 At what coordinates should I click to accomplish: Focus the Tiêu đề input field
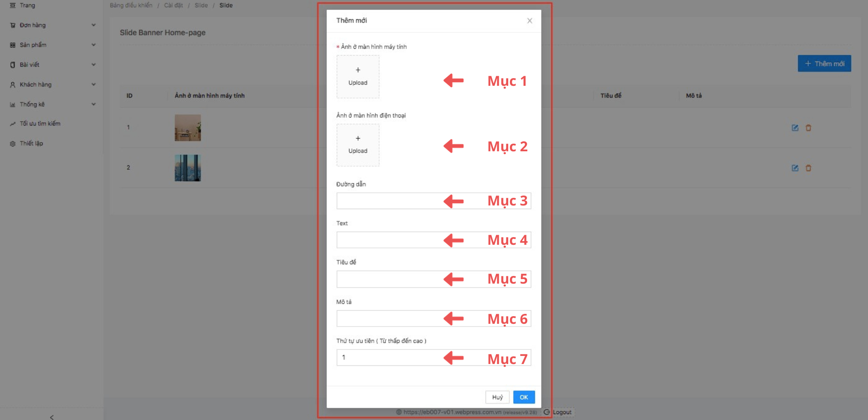coord(389,279)
